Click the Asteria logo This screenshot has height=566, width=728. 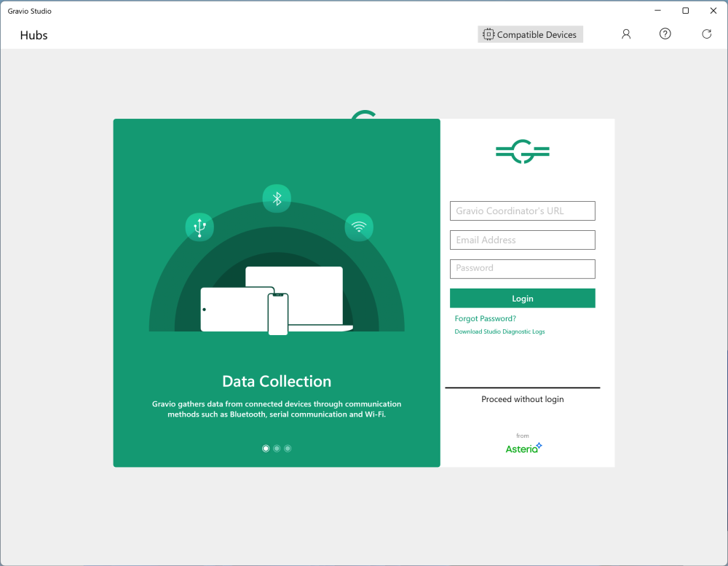[x=523, y=448]
